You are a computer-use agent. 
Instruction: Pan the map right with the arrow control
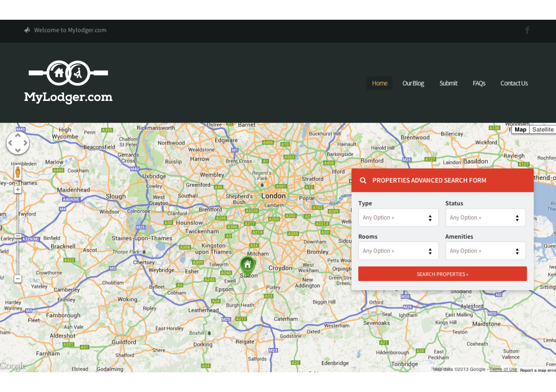tap(26, 143)
